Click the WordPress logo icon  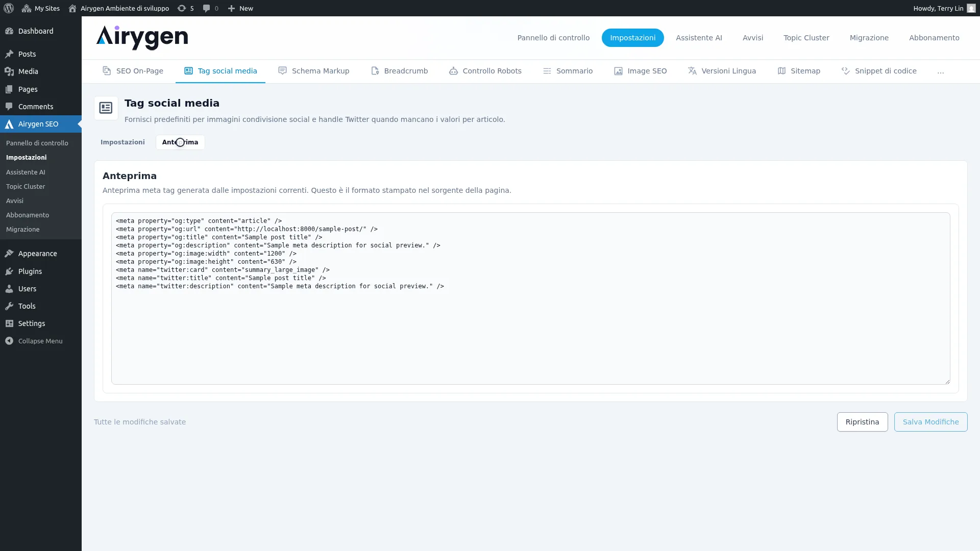9,8
